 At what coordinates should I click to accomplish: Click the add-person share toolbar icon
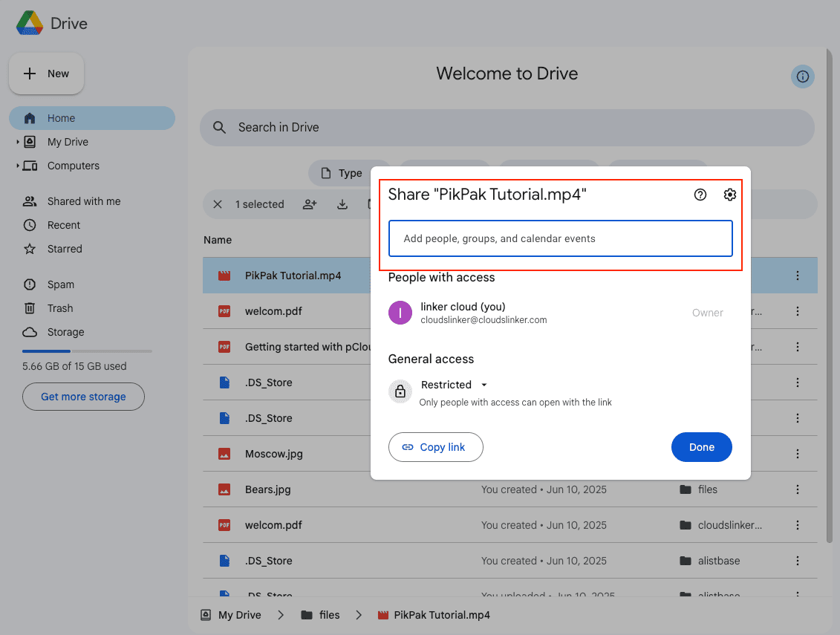(310, 204)
